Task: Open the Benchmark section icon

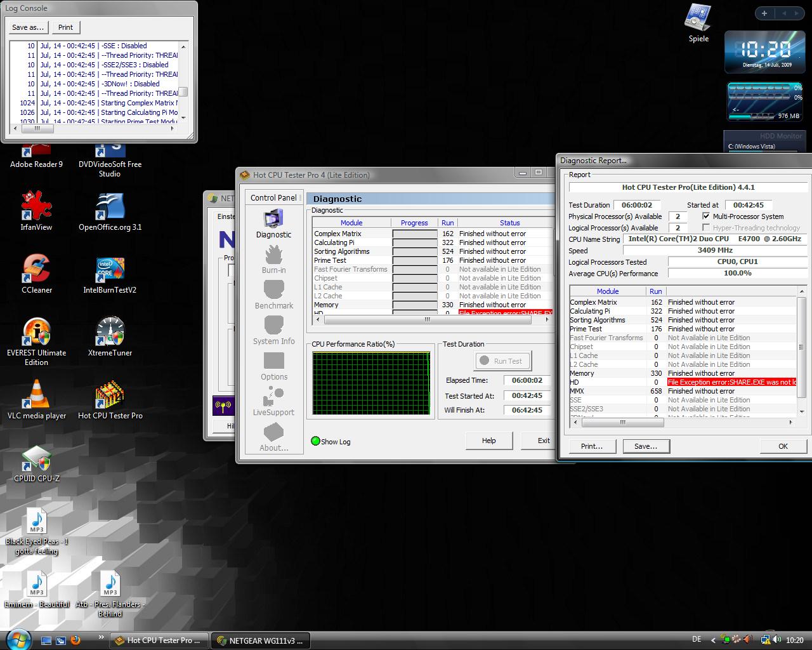Action: 273,290
